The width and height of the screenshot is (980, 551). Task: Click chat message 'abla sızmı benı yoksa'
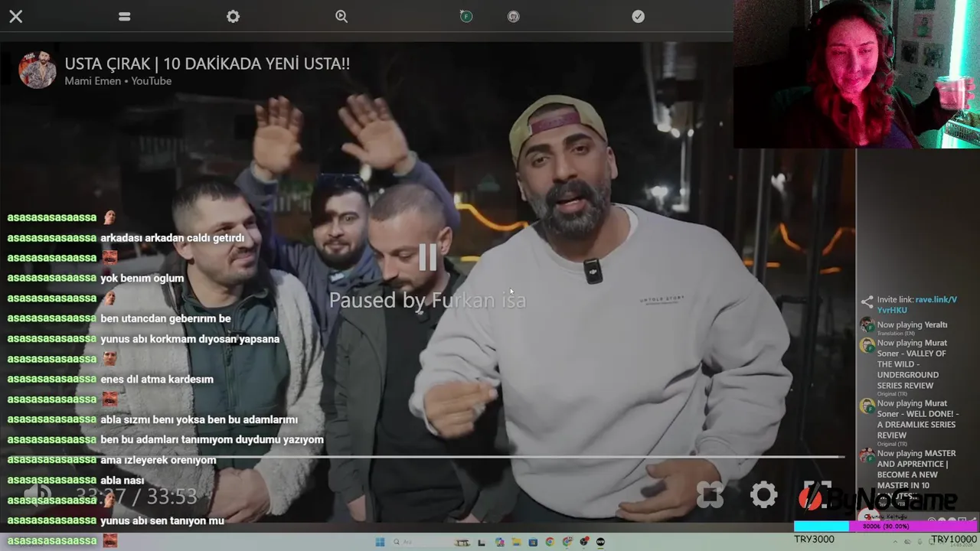(199, 419)
